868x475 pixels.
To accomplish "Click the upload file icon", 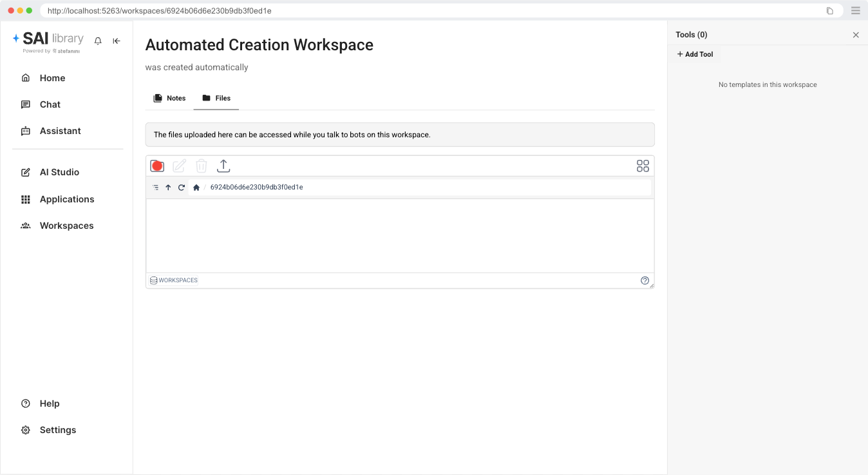I will tap(223, 166).
